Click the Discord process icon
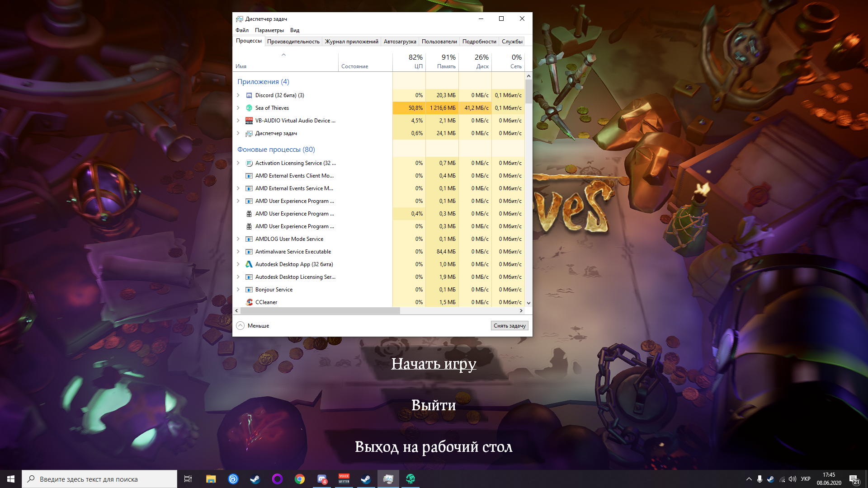This screenshot has width=868, height=488. point(249,95)
